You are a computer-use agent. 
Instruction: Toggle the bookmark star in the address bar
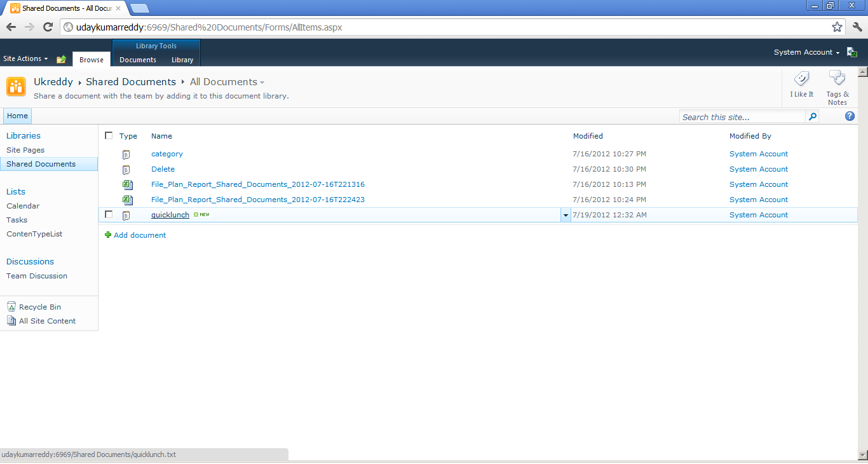[837, 27]
